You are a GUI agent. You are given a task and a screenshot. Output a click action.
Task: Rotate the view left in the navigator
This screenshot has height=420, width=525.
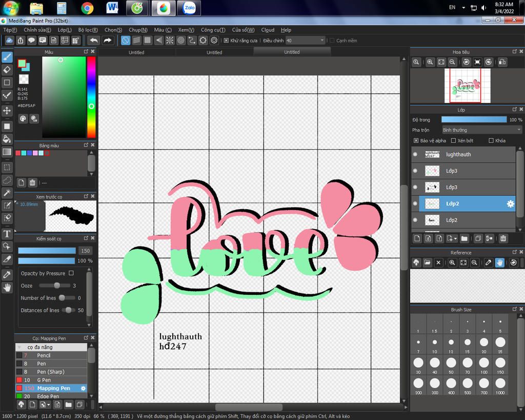point(466,62)
